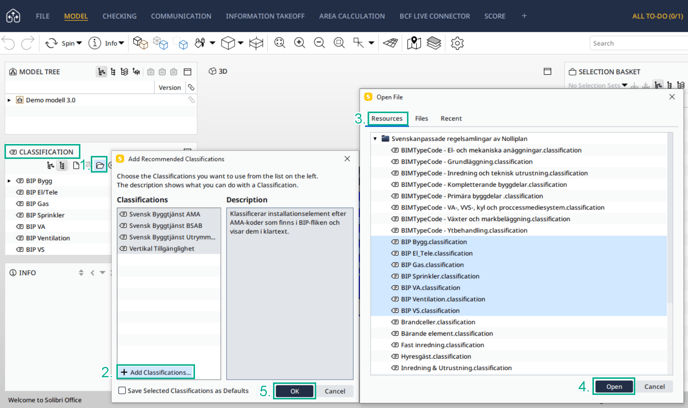Open the Info tool dropdown arrow
The image size is (688, 408).
point(122,43)
